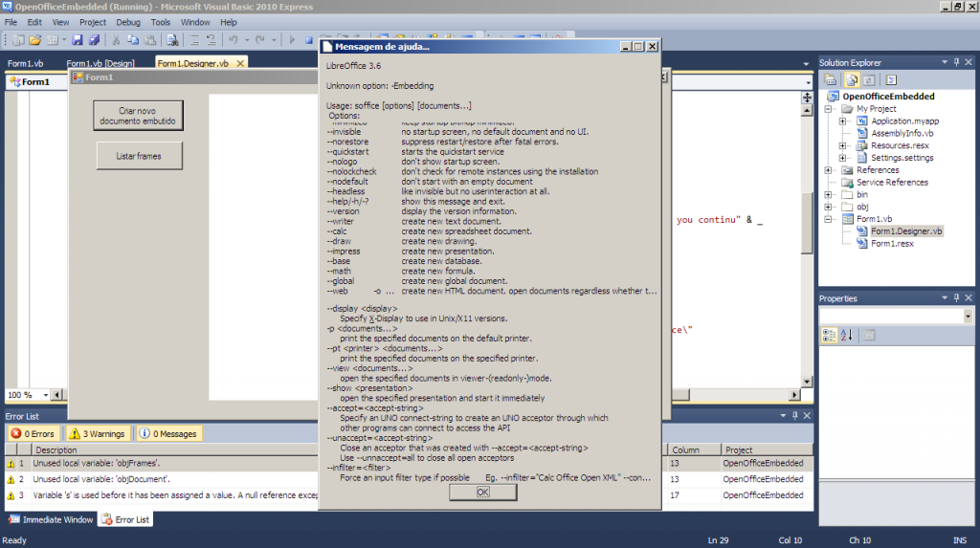Toggle the 0 Errors filter
The height and width of the screenshot is (548, 980).
coord(33,433)
